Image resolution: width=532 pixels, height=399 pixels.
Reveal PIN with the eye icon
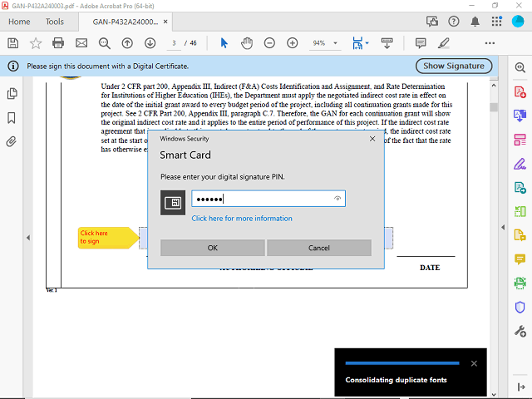click(337, 199)
